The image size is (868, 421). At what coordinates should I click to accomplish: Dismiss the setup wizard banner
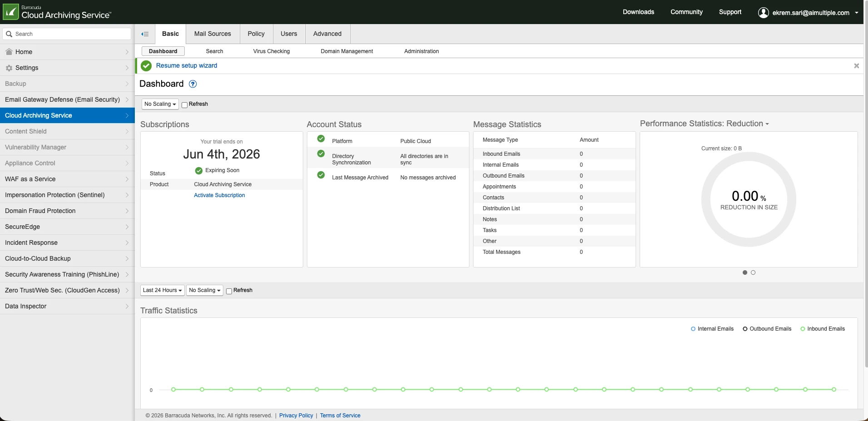click(x=857, y=66)
